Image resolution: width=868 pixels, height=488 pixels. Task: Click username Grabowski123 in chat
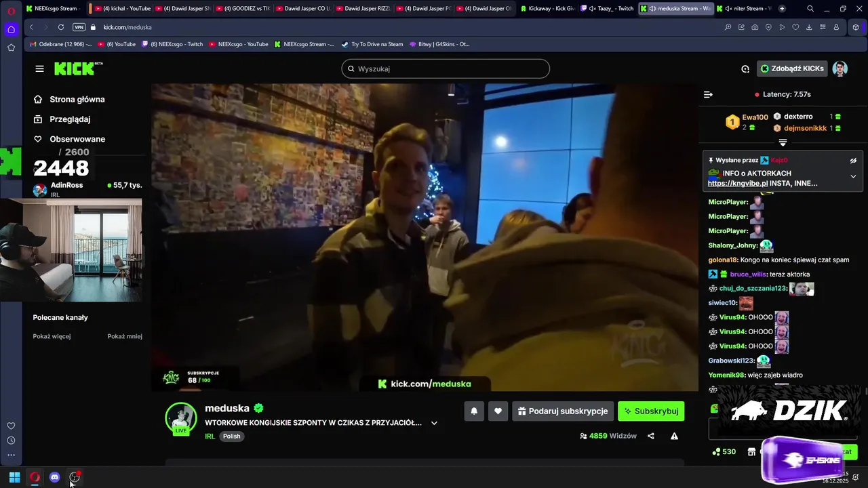731,361
